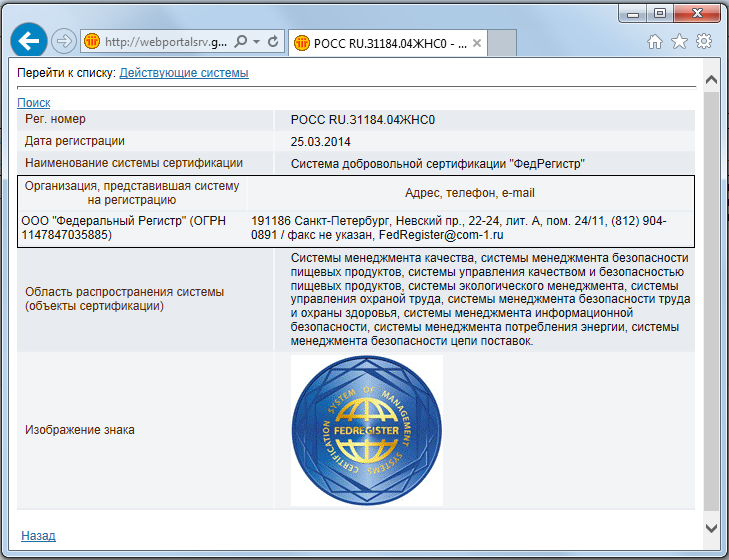Maximize the browser window
This screenshot has height=560, width=729.
pyautogui.click(x=659, y=13)
